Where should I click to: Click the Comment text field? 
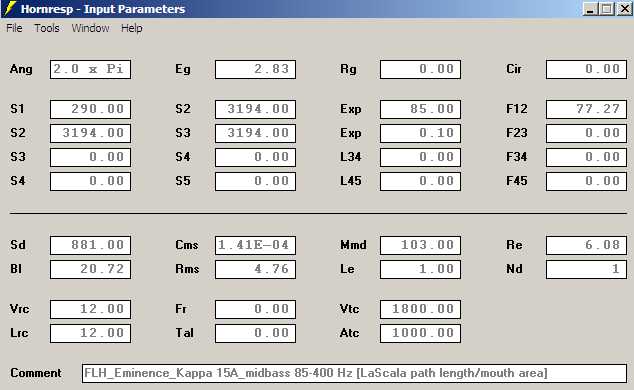click(x=354, y=373)
